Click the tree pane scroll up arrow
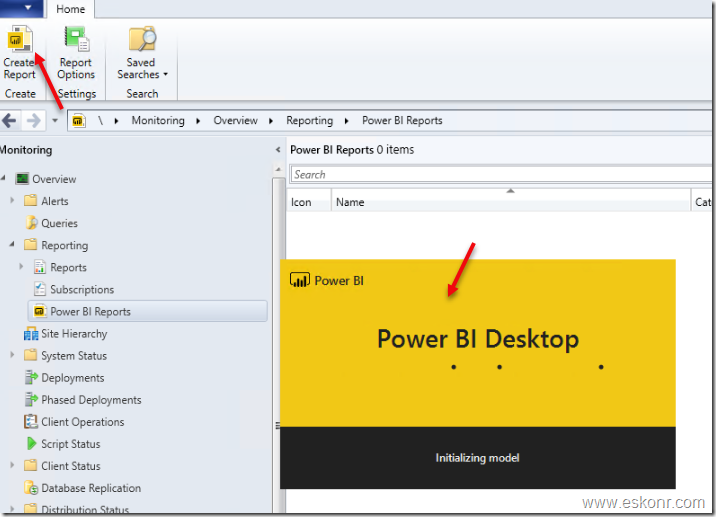This screenshot has width=716, height=517. (x=278, y=169)
